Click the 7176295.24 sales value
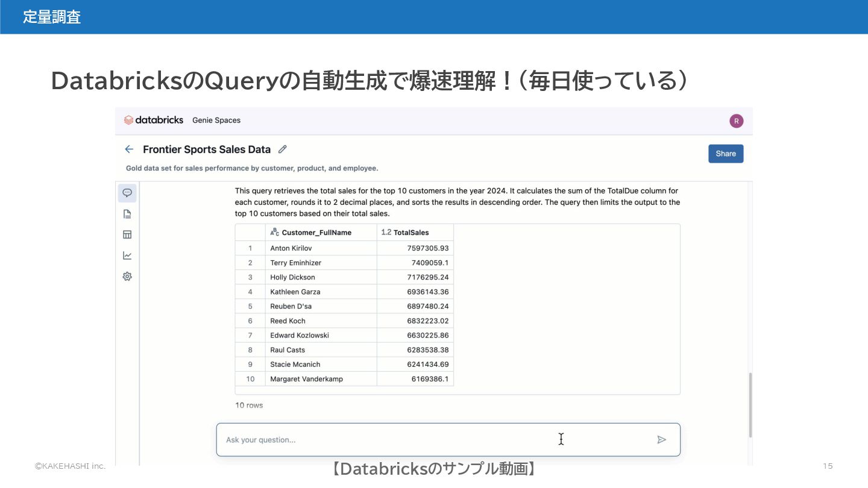 pyautogui.click(x=427, y=277)
